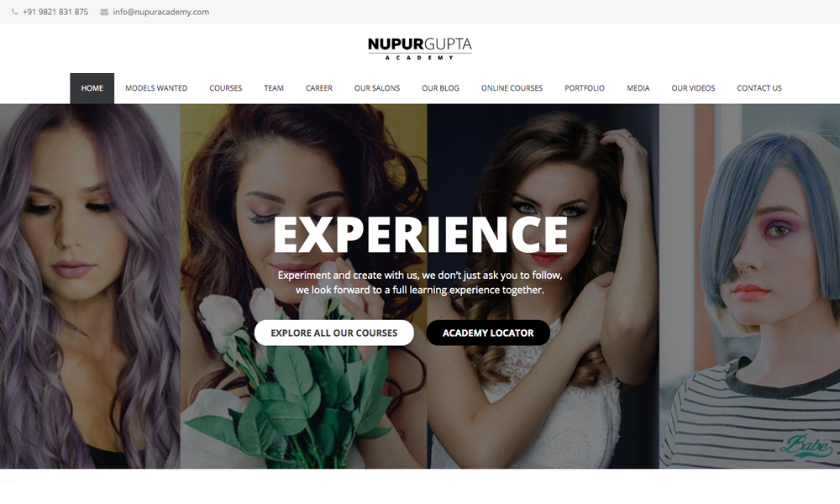The width and height of the screenshot is (840, 504).
Task: Visit Our Blog from navigation
Action: pos(440,88)
